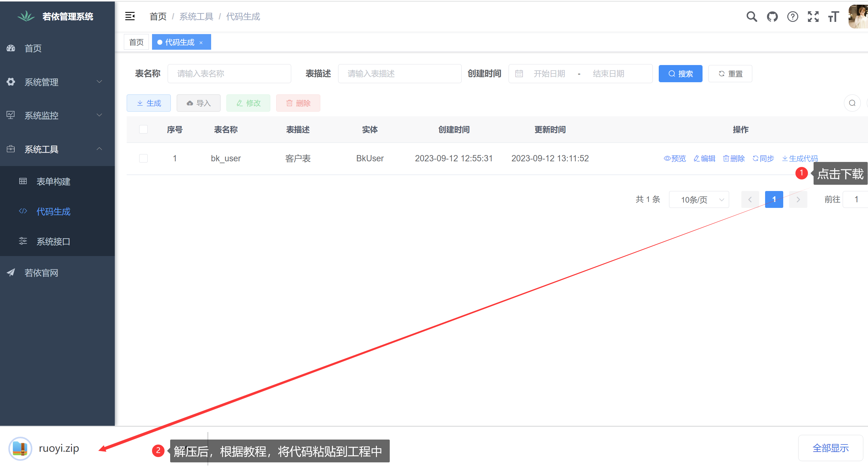
Task: Click the 生成 toolbar button
Action: tap(148, 103)
